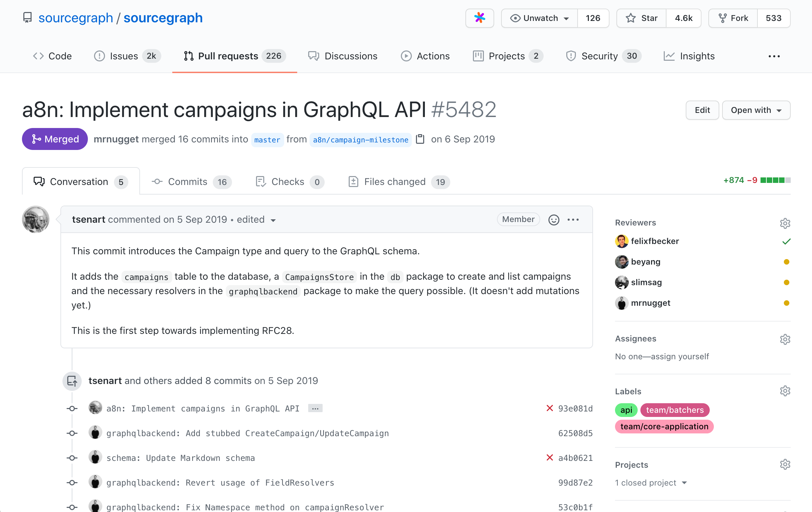Switch to the Commits tab

pyautogui.click(x=187, y=182)
